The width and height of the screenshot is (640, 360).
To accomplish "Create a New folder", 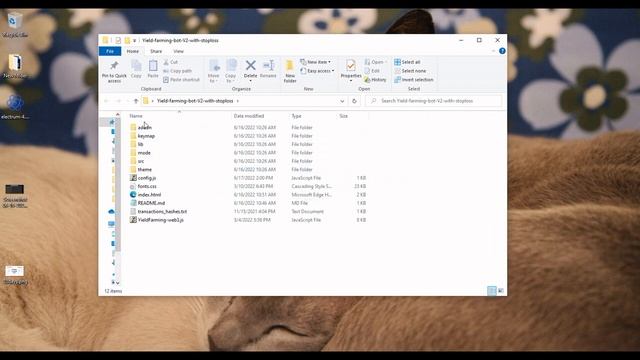I will pyautogui.click(x=290, y=71).
